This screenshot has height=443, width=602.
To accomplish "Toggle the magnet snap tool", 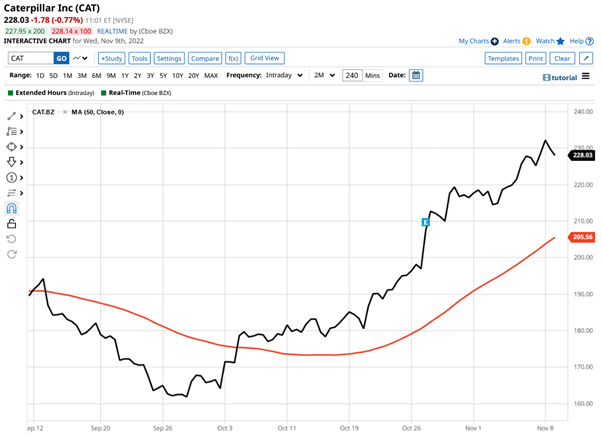I will tap(12, 208).
